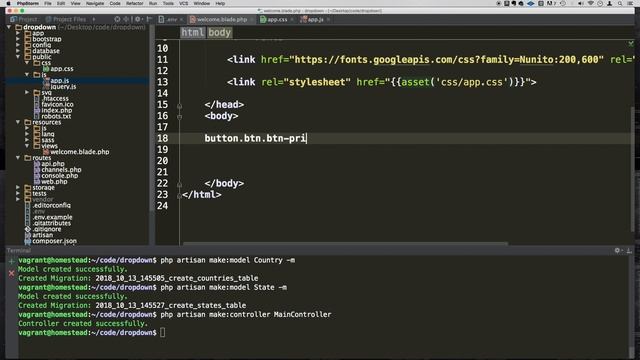Select .gitattributes in the tree
The image size is (640, 360).
coord(48,223)
